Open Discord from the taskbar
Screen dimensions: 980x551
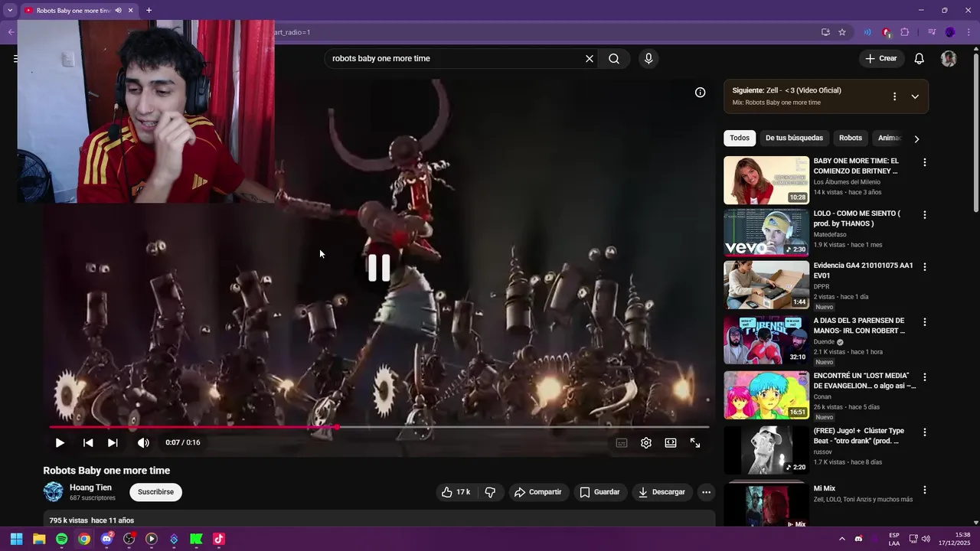(x=106, y=539)
